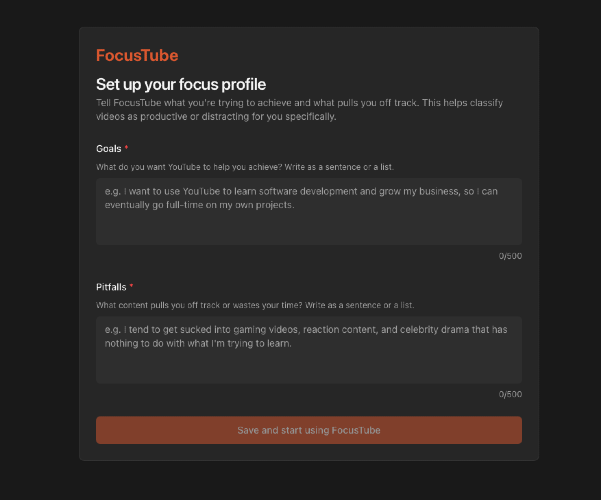Screen dimensions: 601x500
Task: Click the "Set up your focus profile" heading
Action: click(181, 84)
